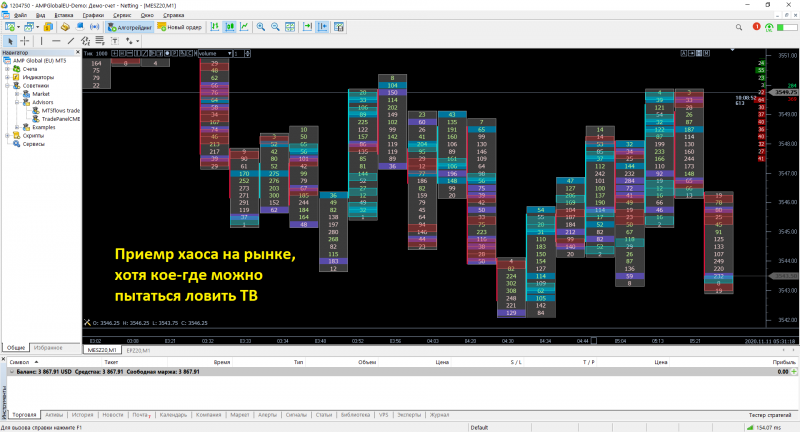This screenshot has width=800, height=432.
Task: Open dropdown arrow beside profiles icon
Action: coord(37,27)
